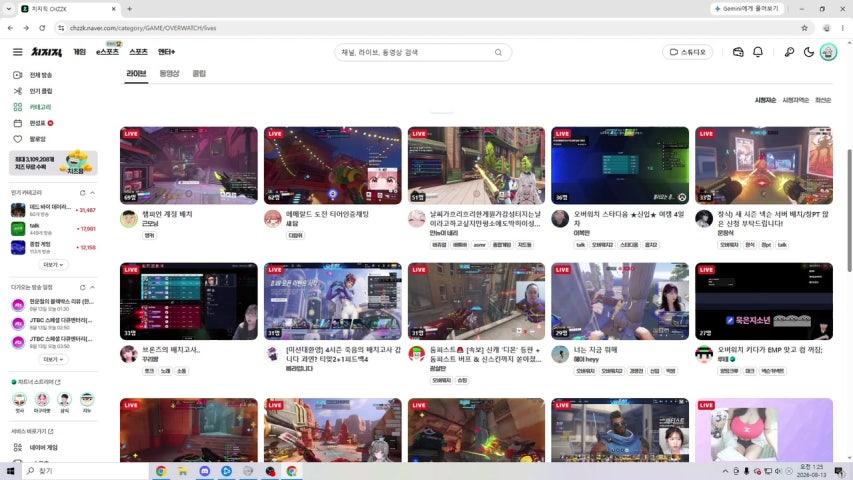The height and width of the screenshot is (480, 853).
Task: Click the Chzzk (치지직) logo
Action: 46,52
